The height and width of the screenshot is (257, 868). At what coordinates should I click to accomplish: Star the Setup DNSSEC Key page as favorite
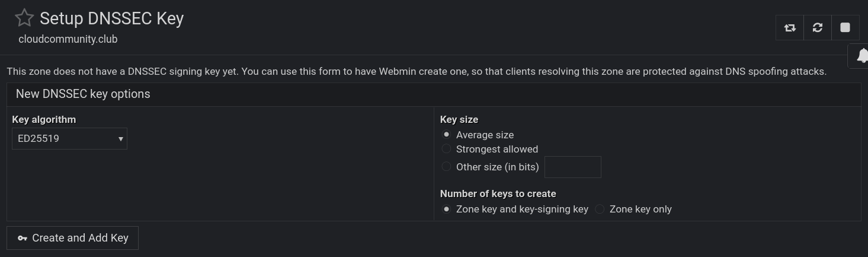24,18
